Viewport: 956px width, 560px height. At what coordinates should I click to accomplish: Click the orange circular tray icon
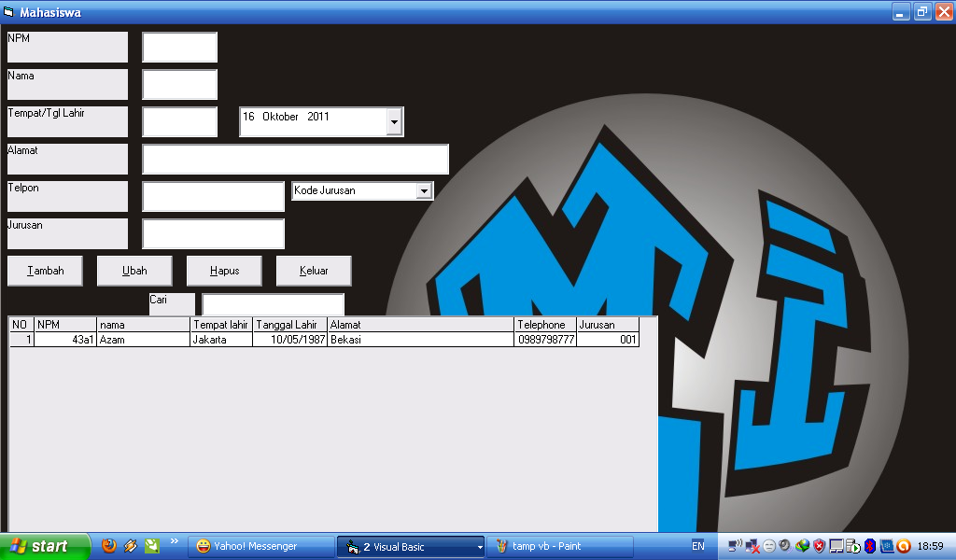pos(904,547)
